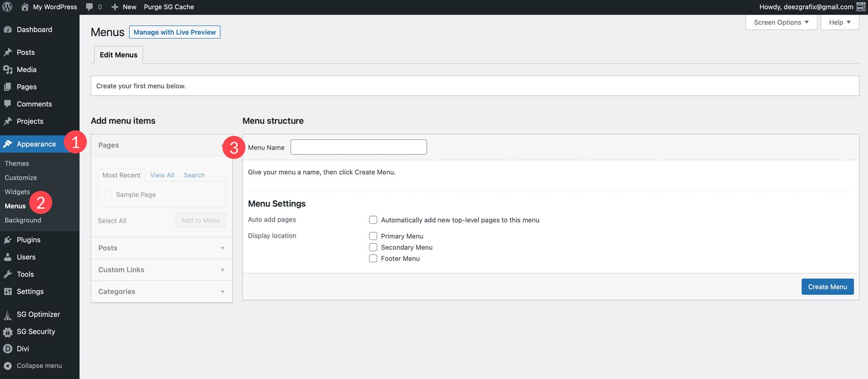
Task: Click the Users person icon
Action: coord(8,257)
